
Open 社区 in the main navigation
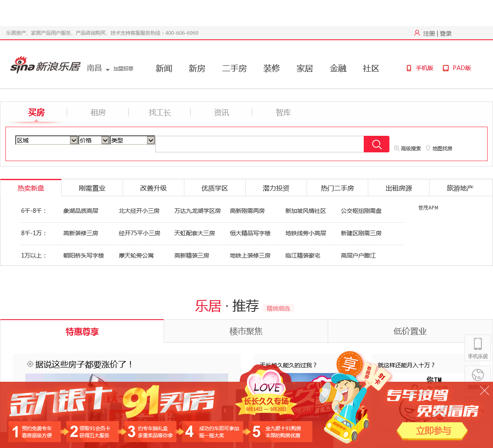(371, 68)
